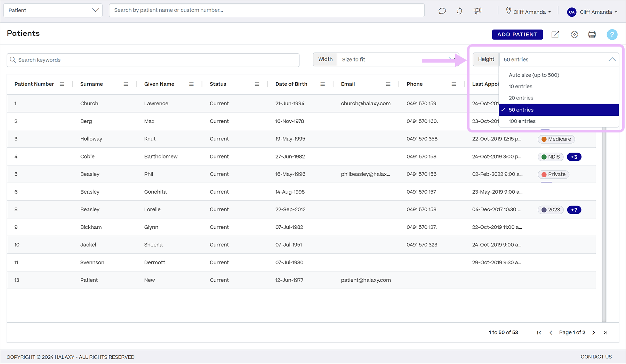Go to next page
626x364 pixels.
click(594, 333)
